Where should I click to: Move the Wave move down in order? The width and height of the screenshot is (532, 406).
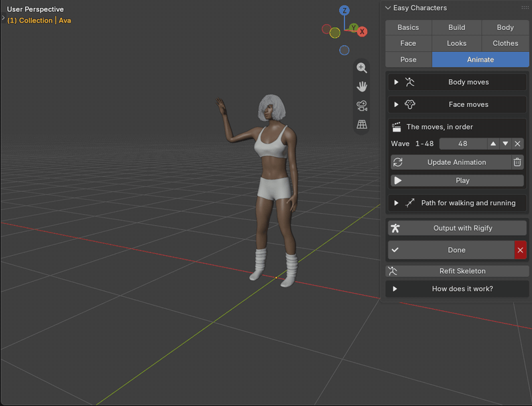(x=505, y=144)
